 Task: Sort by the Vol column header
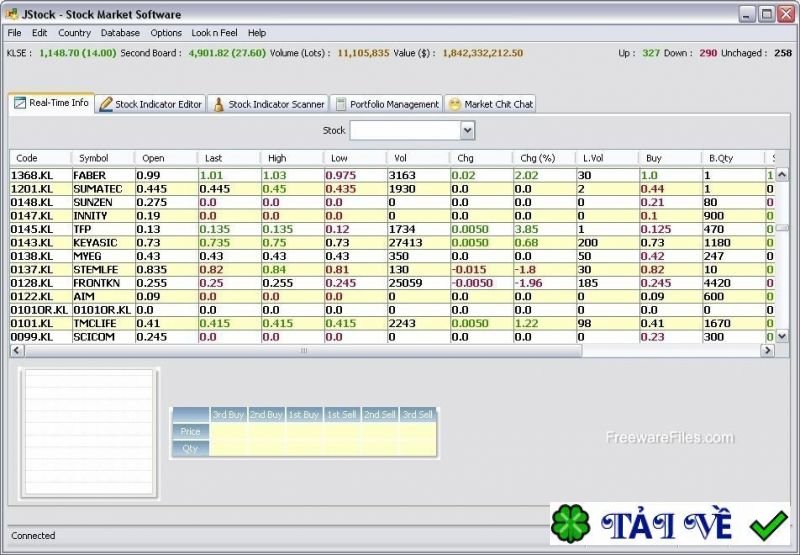pos(418,158)
